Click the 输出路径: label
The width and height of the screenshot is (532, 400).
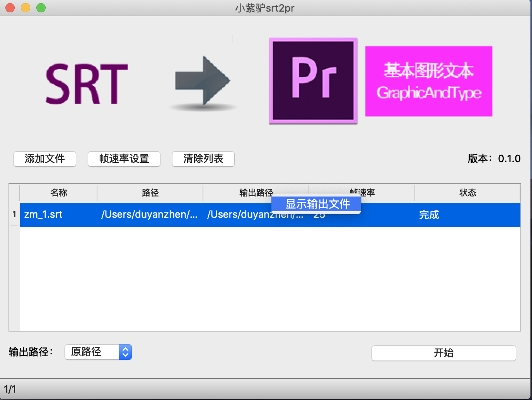(31, 352)
